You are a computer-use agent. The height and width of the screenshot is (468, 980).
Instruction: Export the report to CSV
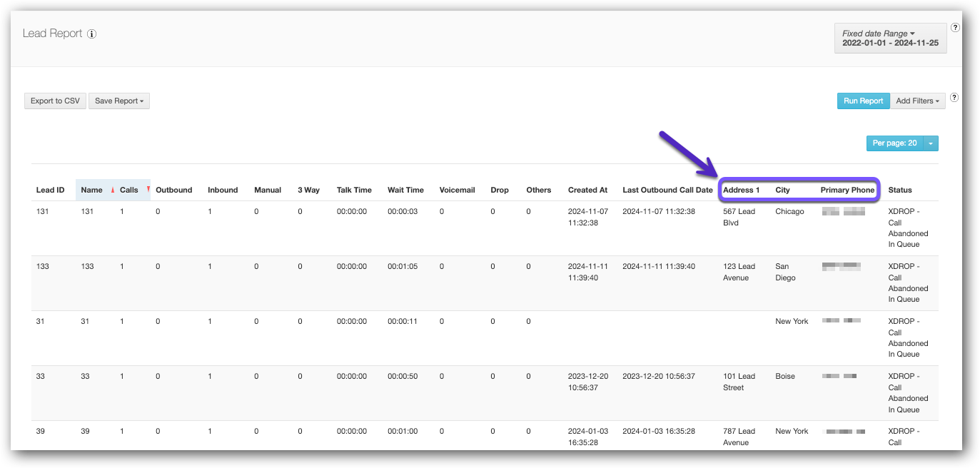click(55, 101)
